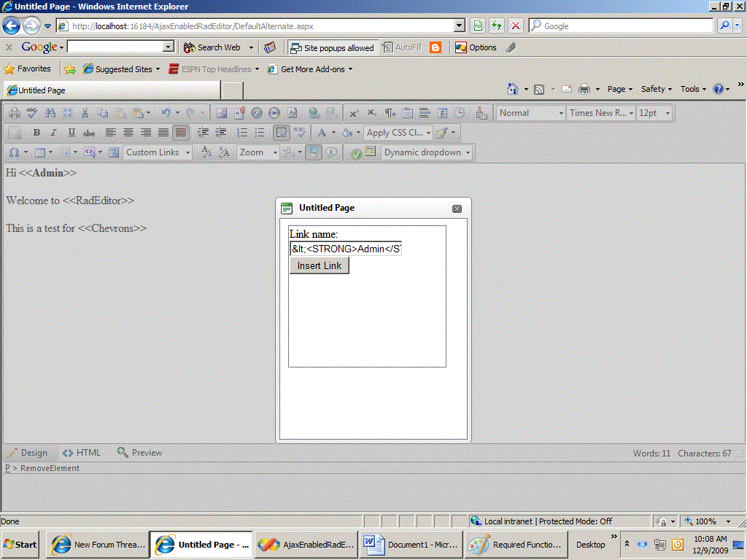
Task: Run the spell check tool
Action: coord(32,113)
